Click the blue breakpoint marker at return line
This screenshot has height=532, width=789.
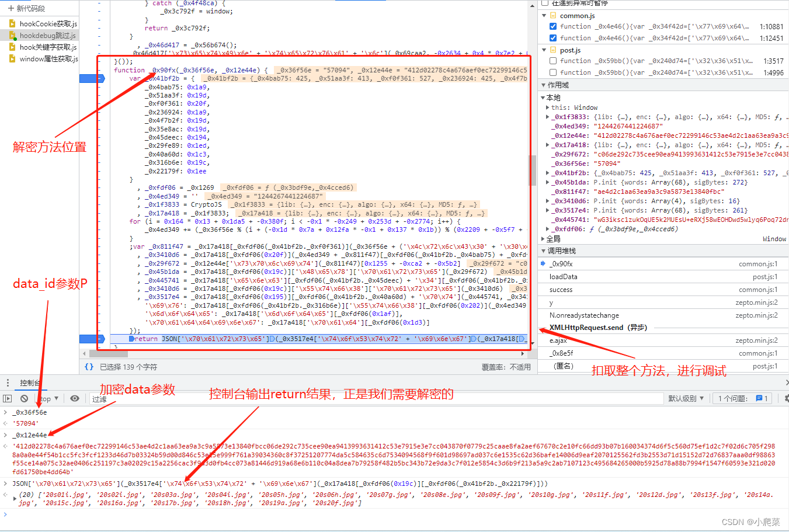tap(92, 339)
